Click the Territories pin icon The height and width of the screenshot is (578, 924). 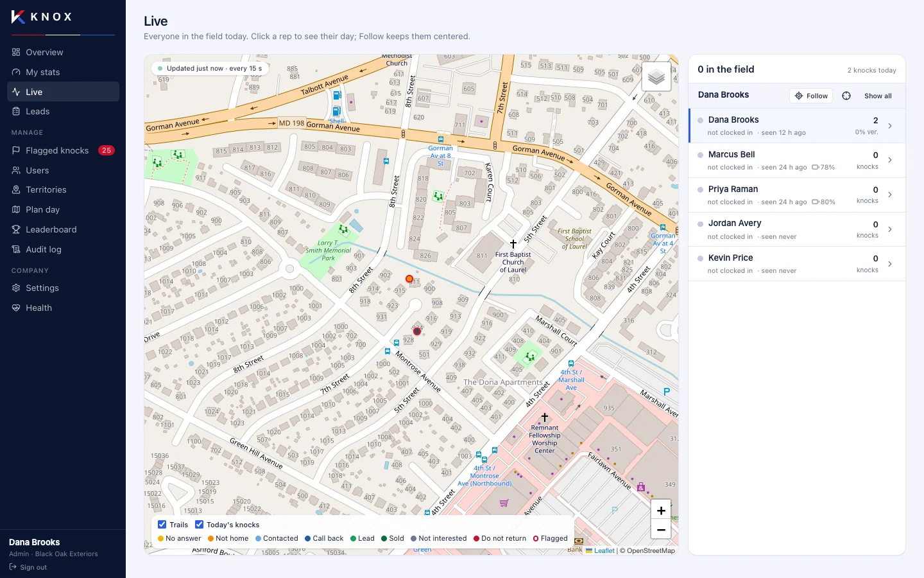tap(16, 189)
